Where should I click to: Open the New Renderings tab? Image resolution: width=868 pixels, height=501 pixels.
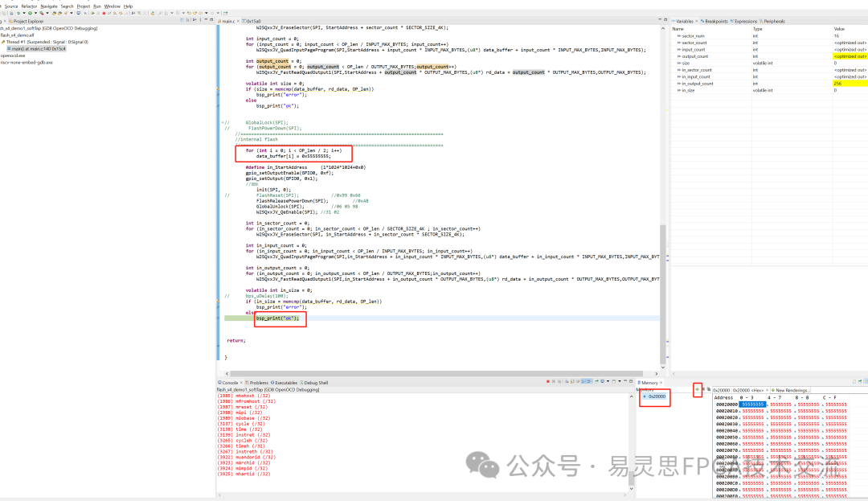[x=790, y=390]
